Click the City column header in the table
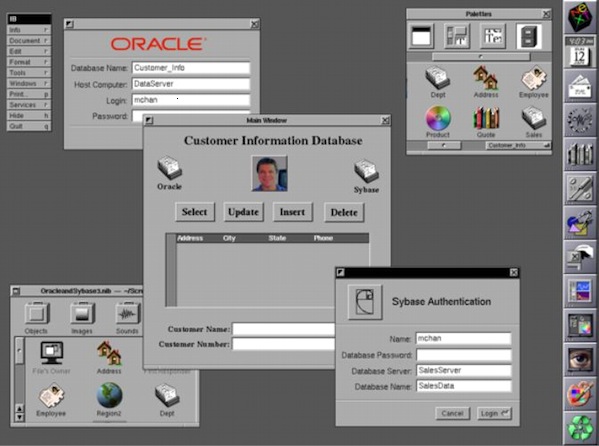 (229, 238)
